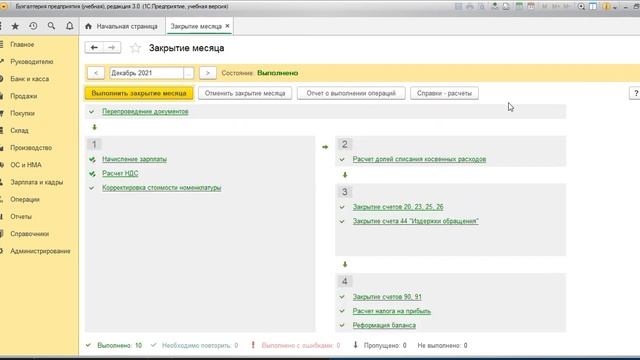Click the checkmark beside Расчет налога на прибыль
640x360 pixels.
point(342,311)
